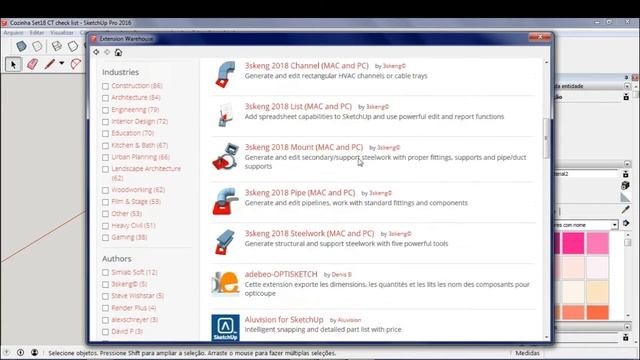
Task: Click the Medidas measurements box
Action: click(x=527, y=353)
